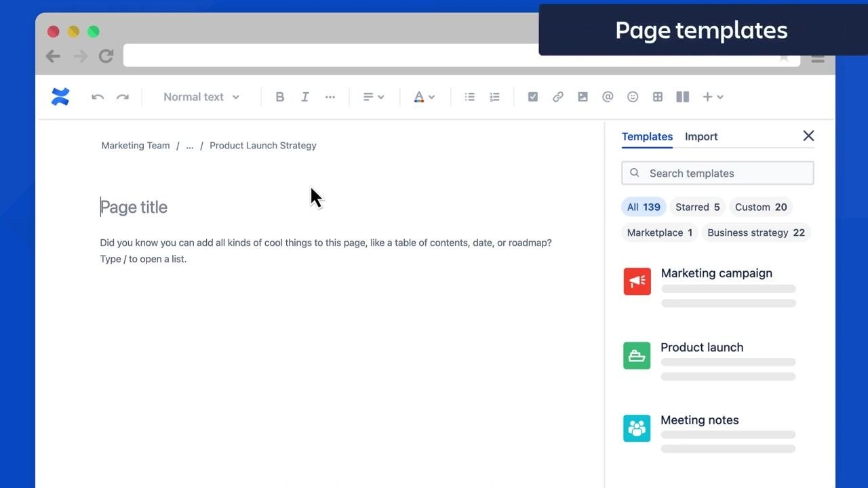The height and width of the screenshot is (488, 868).
Task: Select the Meeting notes template icon
Action: coord(637,428)
